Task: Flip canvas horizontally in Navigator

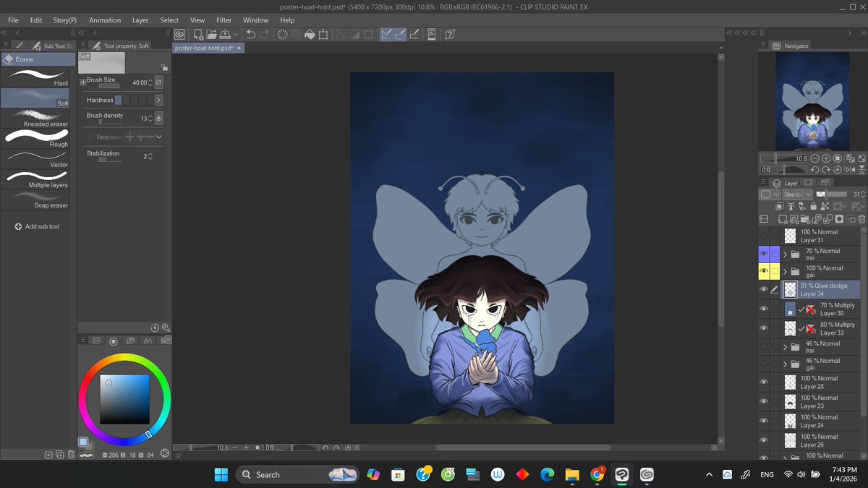Action: tap(849, 170)
